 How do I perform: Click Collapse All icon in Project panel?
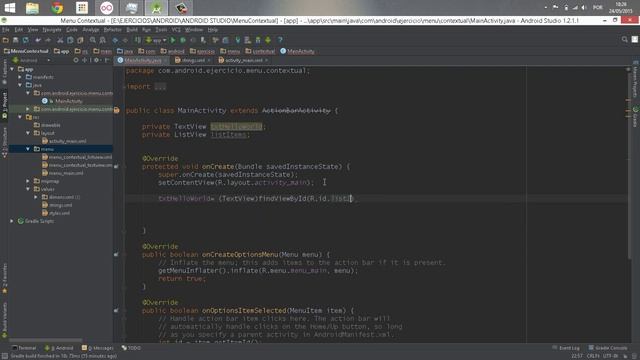click(85, 60)
